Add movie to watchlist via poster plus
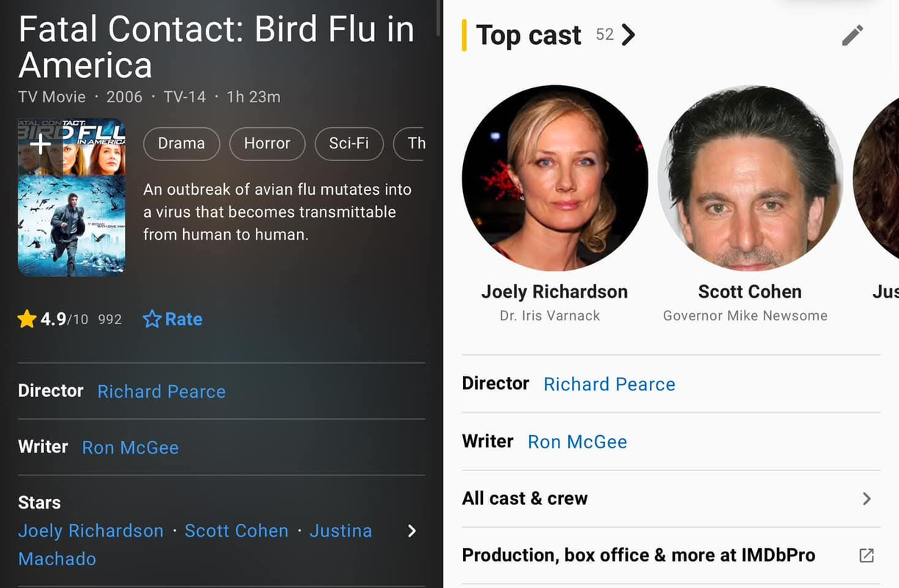 pos(40,143)
